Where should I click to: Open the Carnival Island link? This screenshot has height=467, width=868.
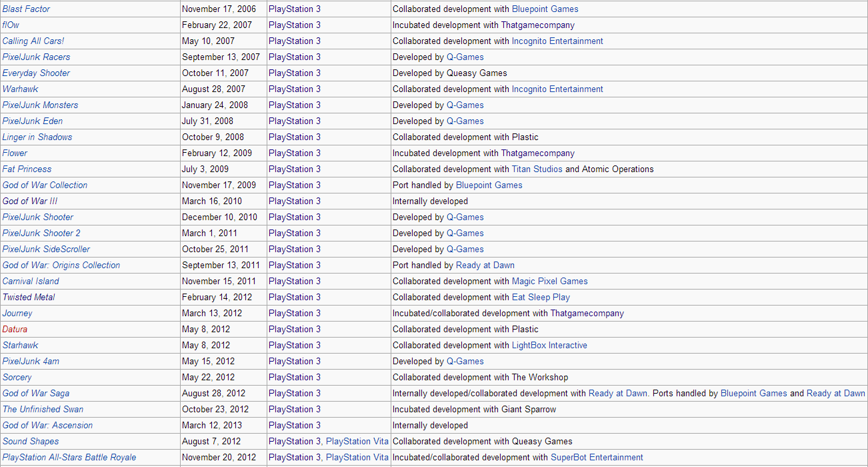(31, 281)
